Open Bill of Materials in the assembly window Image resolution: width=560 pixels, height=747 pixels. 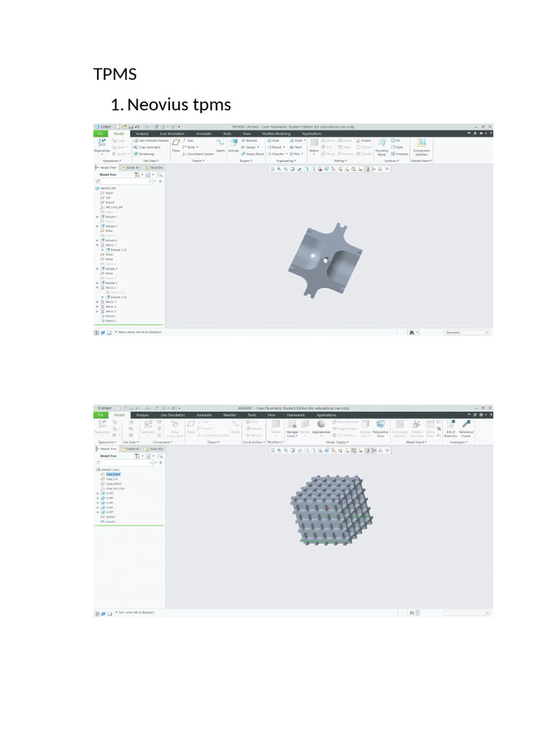click(451, 428)
